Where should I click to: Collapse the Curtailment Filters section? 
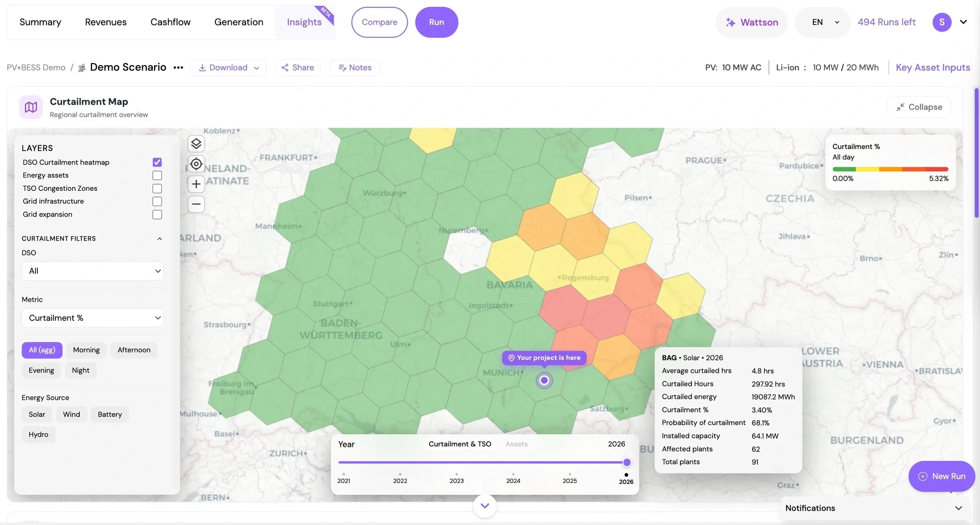click(x=159, y=239)
